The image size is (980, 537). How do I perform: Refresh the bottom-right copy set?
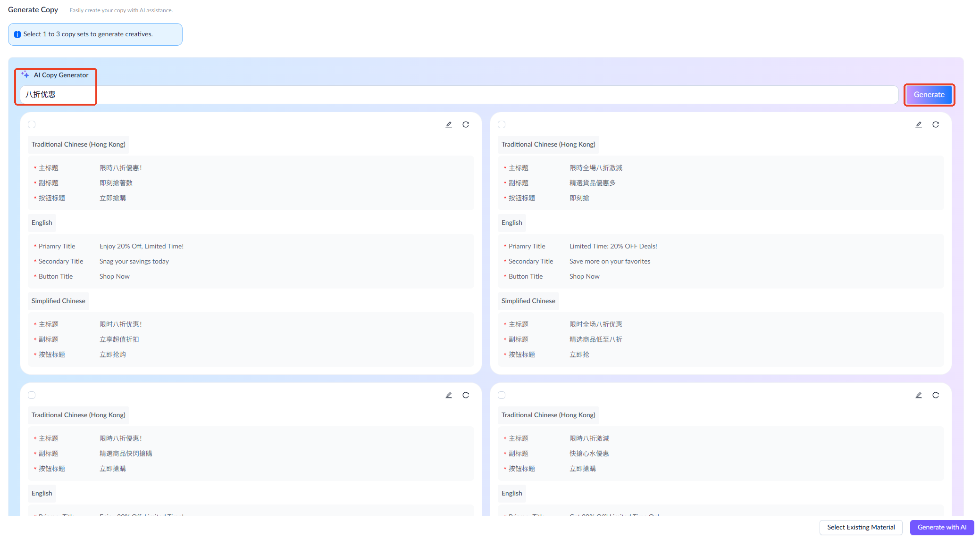[936, 395]
